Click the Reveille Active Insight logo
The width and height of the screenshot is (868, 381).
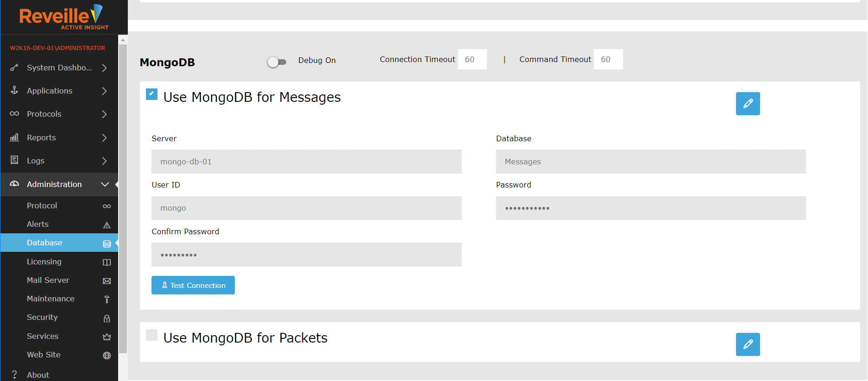64,17
